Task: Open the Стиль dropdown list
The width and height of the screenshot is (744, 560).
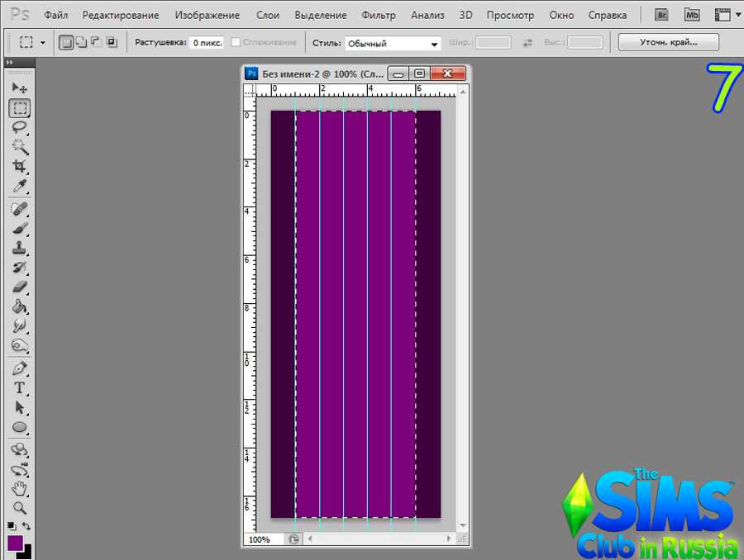Action: 393,43
